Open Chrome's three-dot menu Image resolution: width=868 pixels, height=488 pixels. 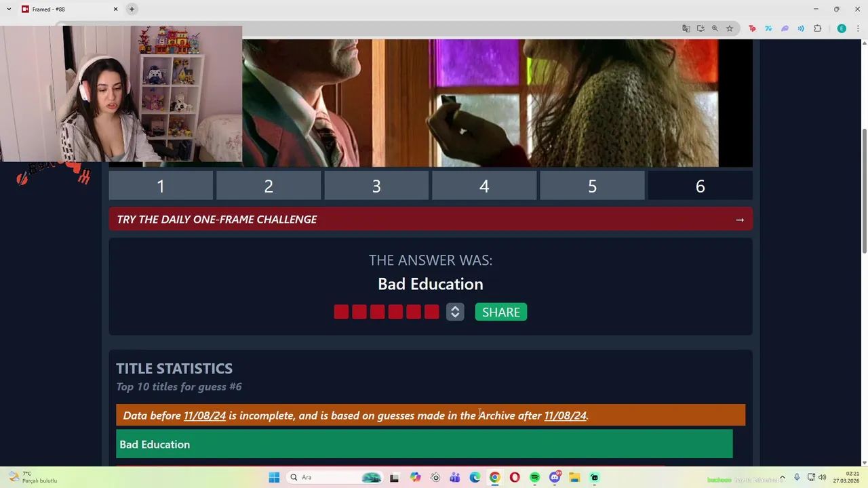[858, 28]
